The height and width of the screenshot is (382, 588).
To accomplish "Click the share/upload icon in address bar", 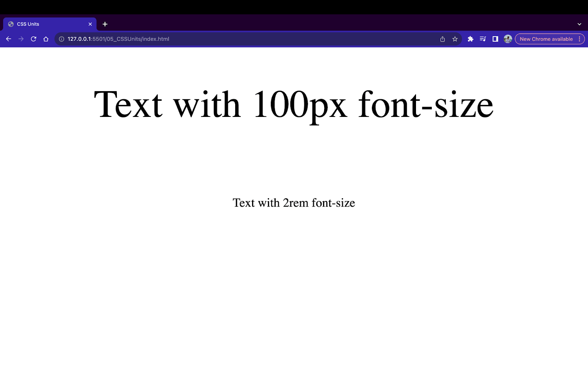I will pos(442,39).
